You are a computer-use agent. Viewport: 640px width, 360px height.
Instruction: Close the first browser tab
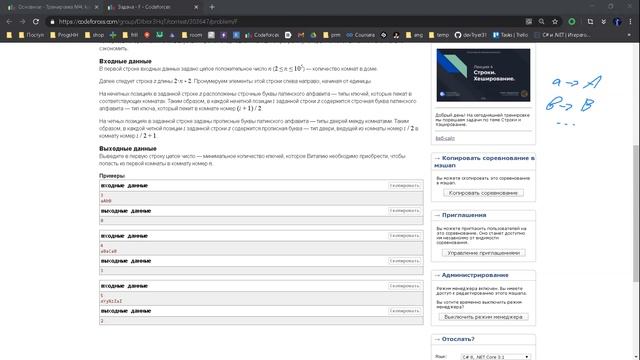pyautogui.click(x=96, y=7)
